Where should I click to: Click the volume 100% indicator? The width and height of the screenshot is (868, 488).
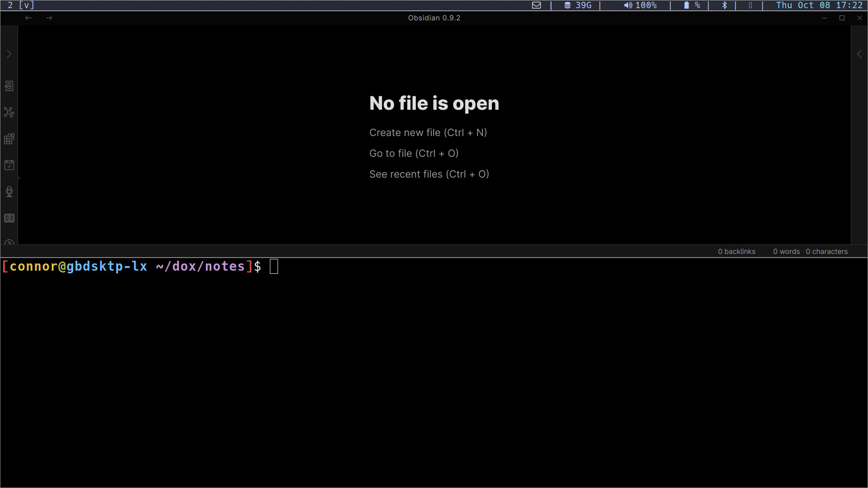click(640, 5)
